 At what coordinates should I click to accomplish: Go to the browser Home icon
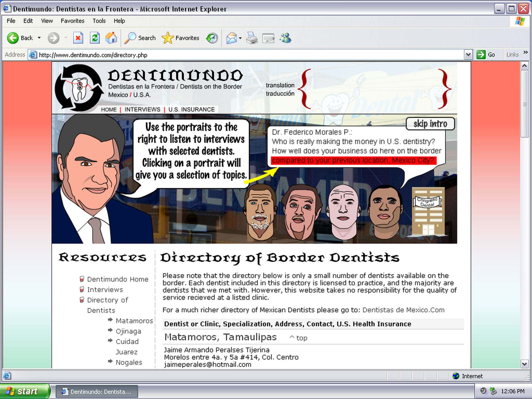tap(111, 38)
